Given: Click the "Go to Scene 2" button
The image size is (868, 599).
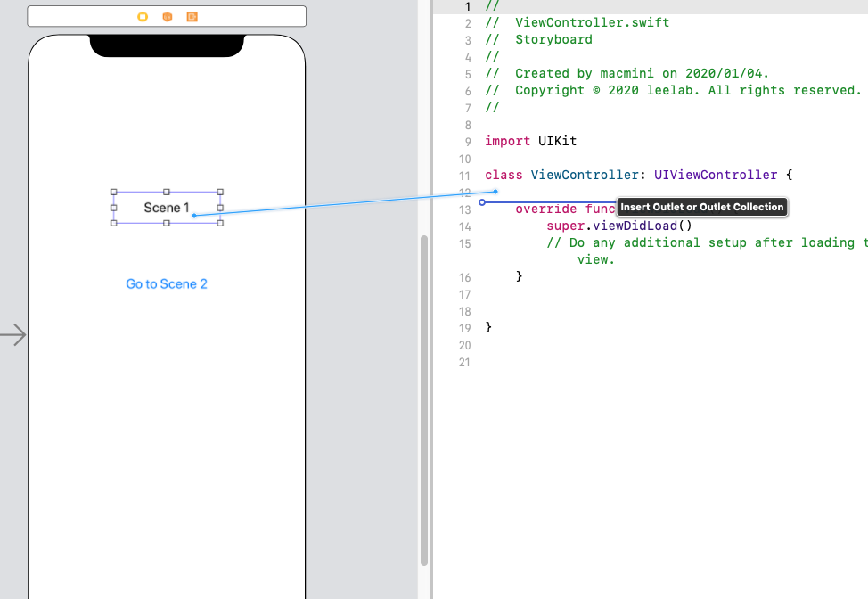Looking at the screenshot, I should (167, 284).
